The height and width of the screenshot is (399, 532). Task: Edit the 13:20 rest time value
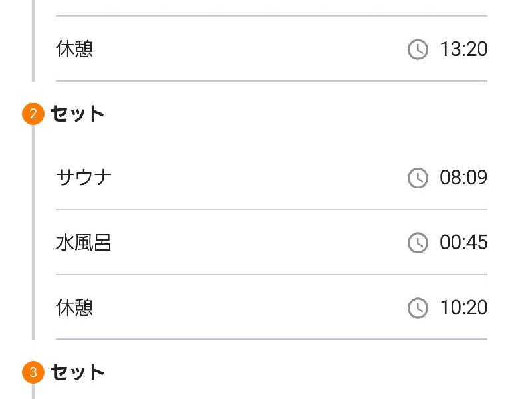click(464, 49)
